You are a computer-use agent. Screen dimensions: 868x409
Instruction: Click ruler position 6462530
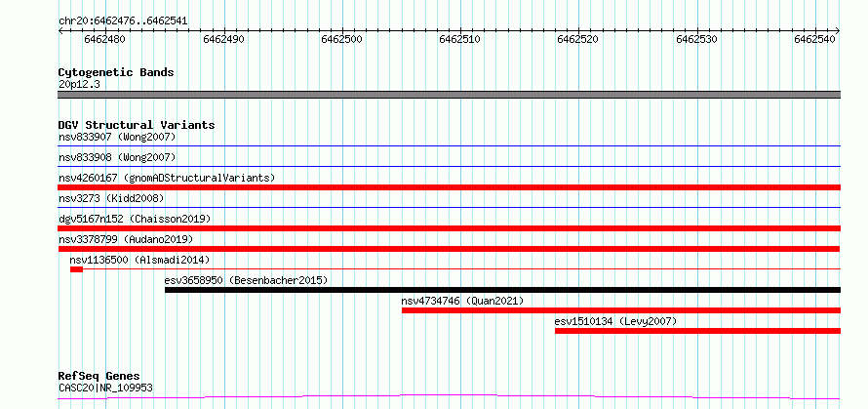(x=696, y=39)
